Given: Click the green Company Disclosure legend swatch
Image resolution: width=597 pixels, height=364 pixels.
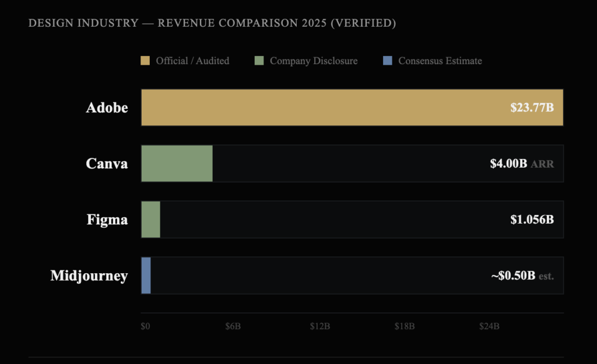Looking at the screenshot, I should click(259, 61).
